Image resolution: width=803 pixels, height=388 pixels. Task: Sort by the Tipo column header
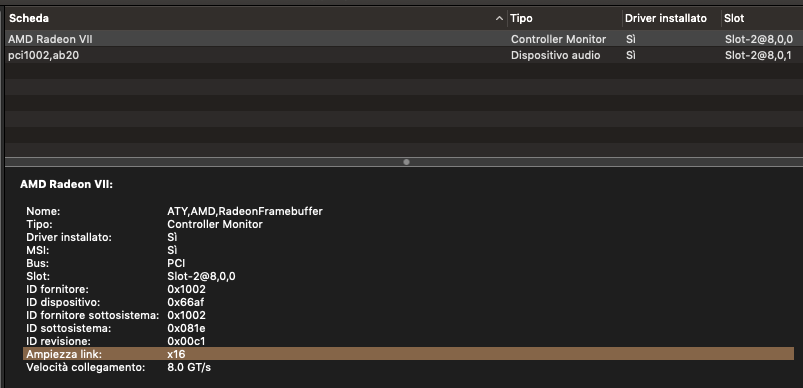point(521,18)
